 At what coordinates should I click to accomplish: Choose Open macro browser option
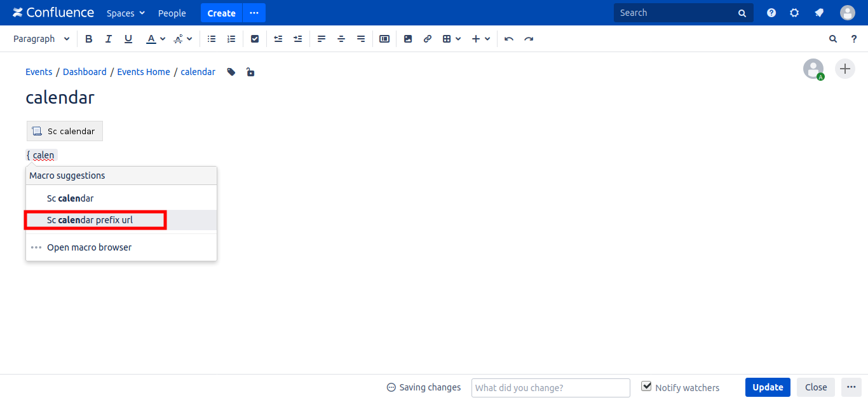[x=89, y=247]
